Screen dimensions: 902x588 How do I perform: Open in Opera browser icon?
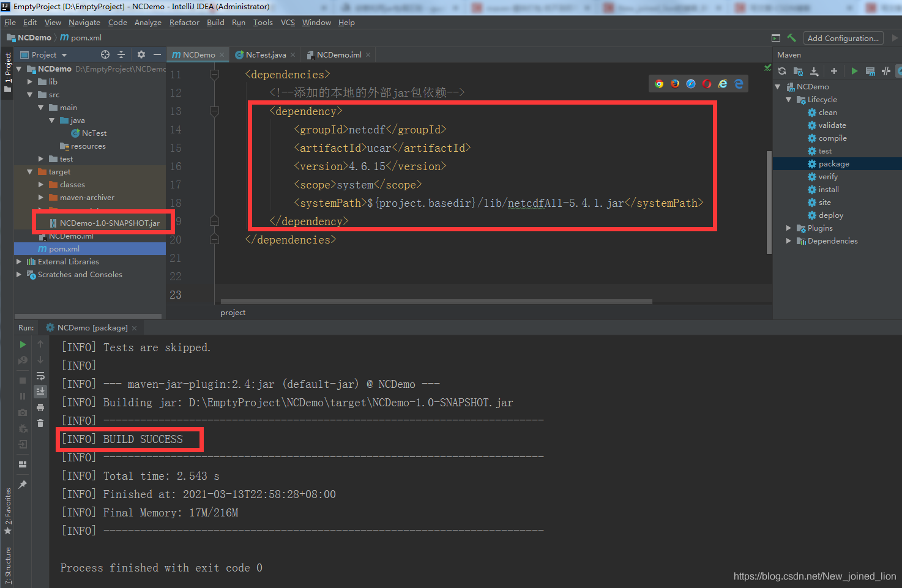coord(707,84)
